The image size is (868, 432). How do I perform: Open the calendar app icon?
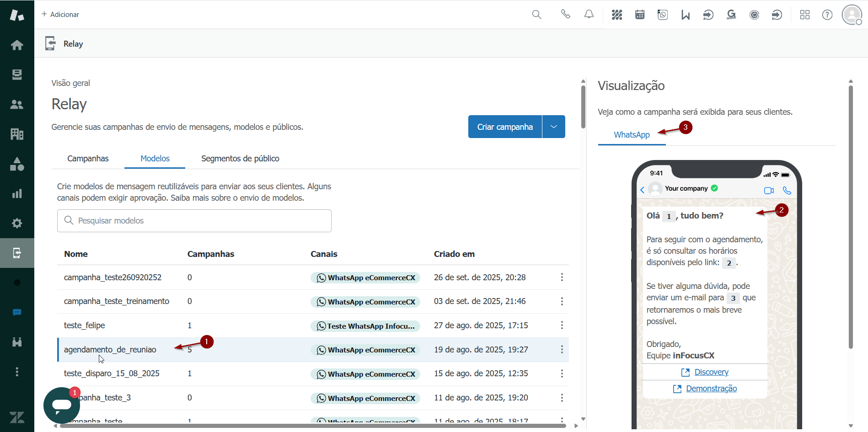pyautogui.click(x=640, y=15)
